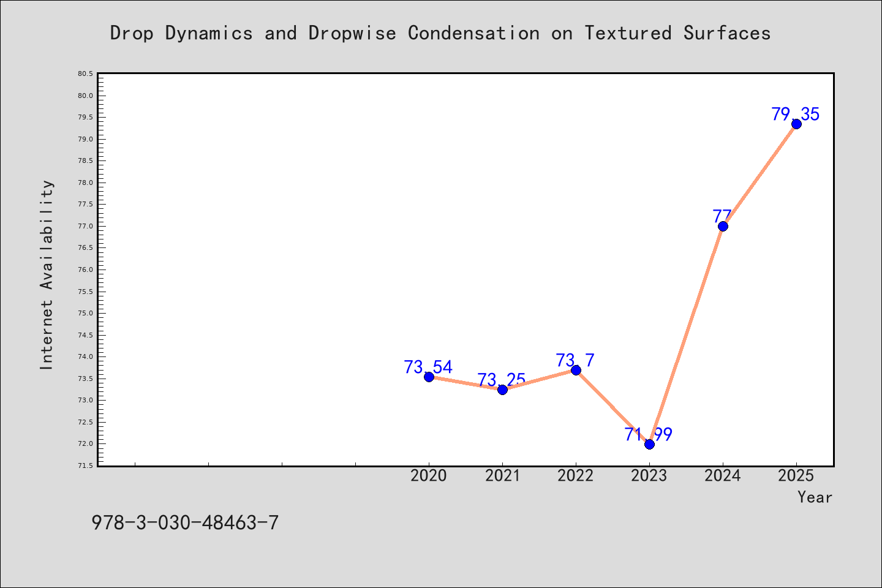Click the 77 data label above the 2024 point

(723, 216)
